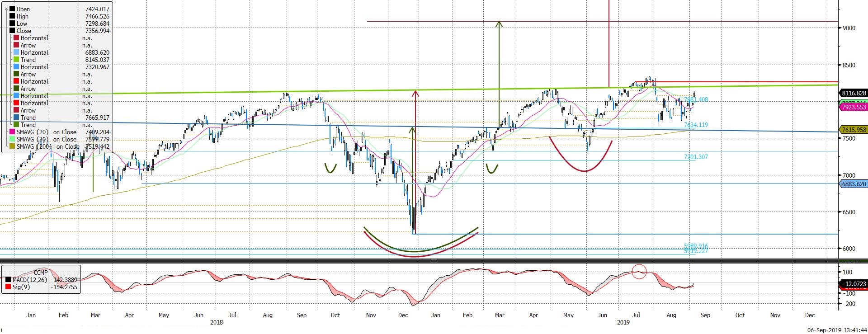Click the black swatch beside Low

(12, 24)
